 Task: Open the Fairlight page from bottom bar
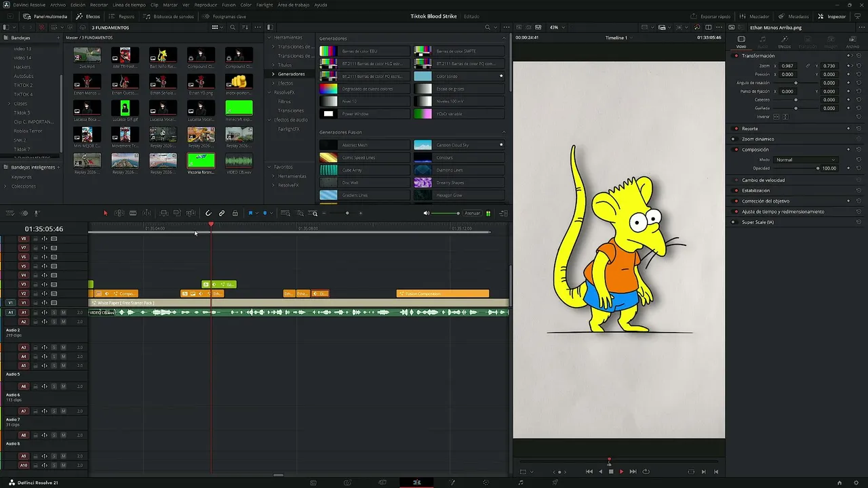click(521, 483)
